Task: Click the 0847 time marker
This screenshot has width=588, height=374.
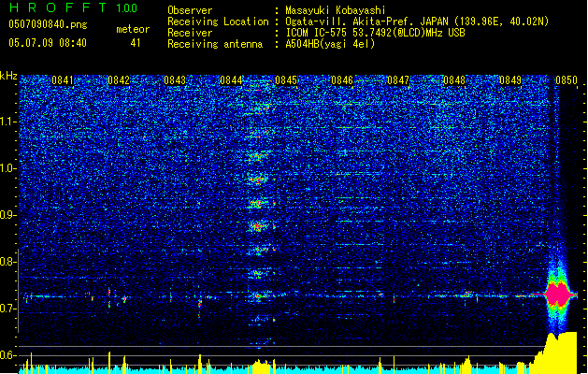Action: click(x=398, y=80)
